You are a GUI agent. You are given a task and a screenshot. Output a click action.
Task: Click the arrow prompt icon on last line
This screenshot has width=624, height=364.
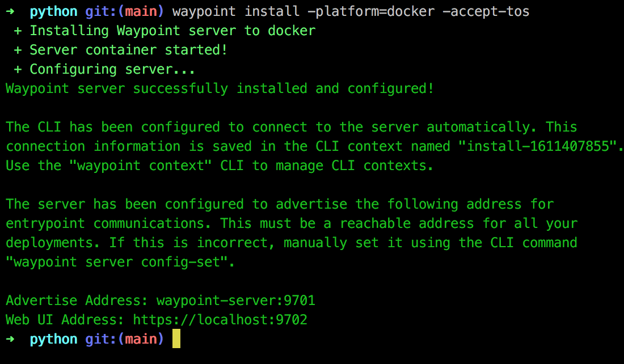coord(10,339)
